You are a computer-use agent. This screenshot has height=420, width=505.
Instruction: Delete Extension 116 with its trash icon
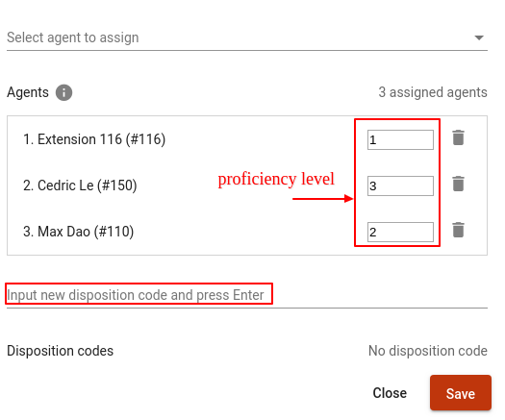click(x=458, y=137)
